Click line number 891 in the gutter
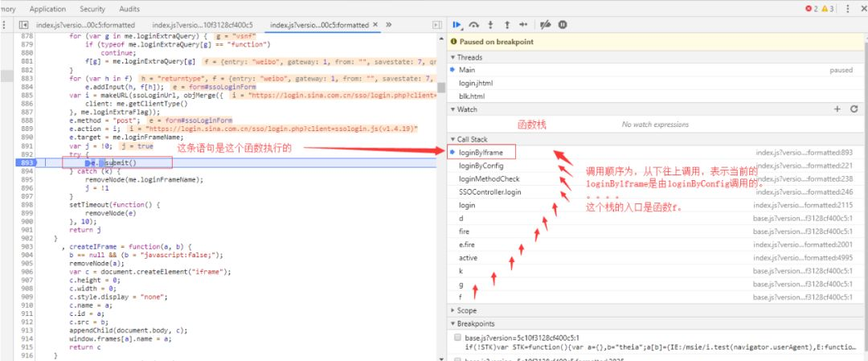868x361 pixels. 27,146
